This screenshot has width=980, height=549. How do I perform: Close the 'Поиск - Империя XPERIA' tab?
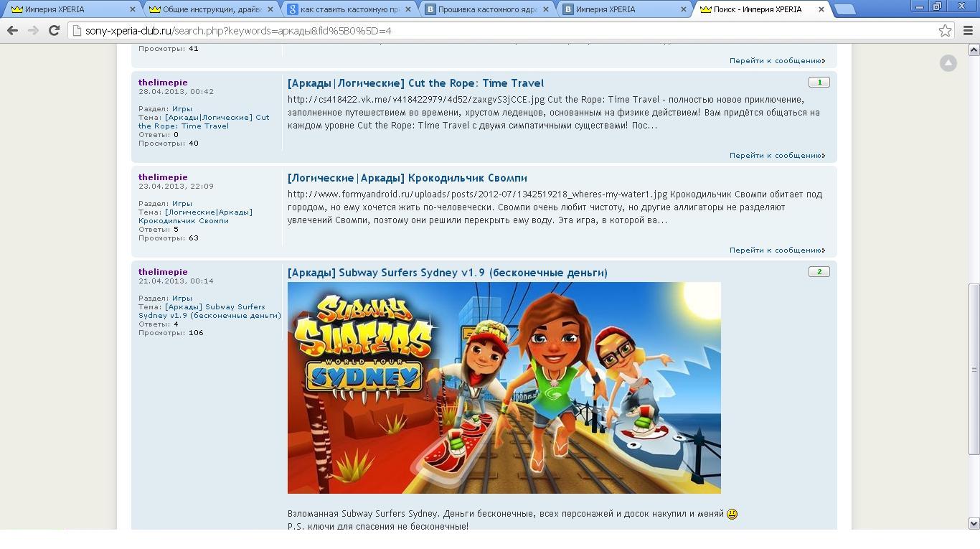pos(821,9)
